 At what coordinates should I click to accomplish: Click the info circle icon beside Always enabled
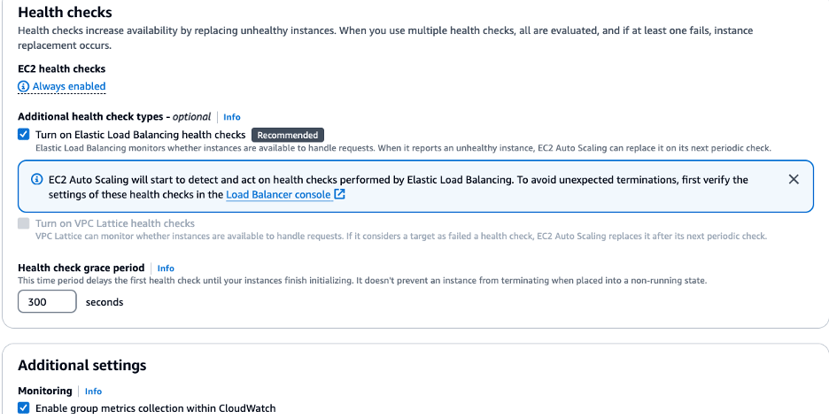click(23, 87)
